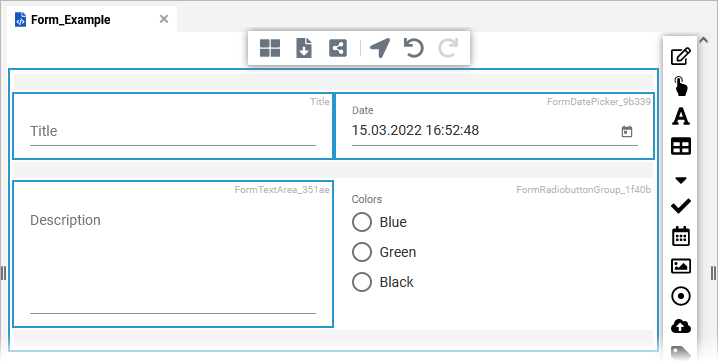Select the checkmark checkbox element icon
This screenshot has width=718, height=362.
[x=680, y=206]
